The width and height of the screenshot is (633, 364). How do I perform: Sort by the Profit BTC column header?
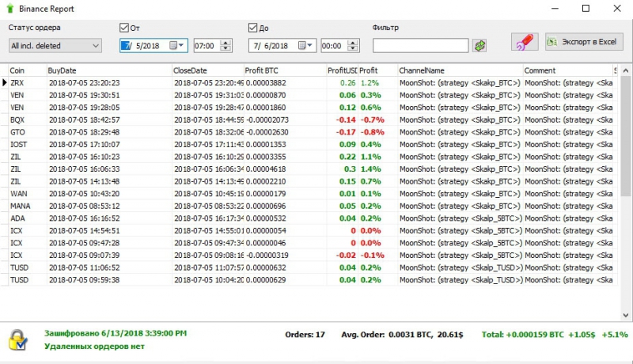click(285, 70)
